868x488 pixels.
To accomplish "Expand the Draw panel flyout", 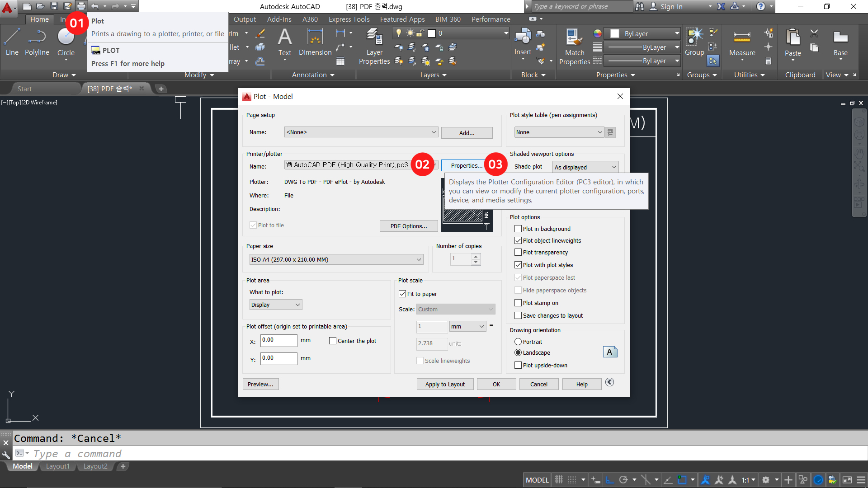I will 64,75.
